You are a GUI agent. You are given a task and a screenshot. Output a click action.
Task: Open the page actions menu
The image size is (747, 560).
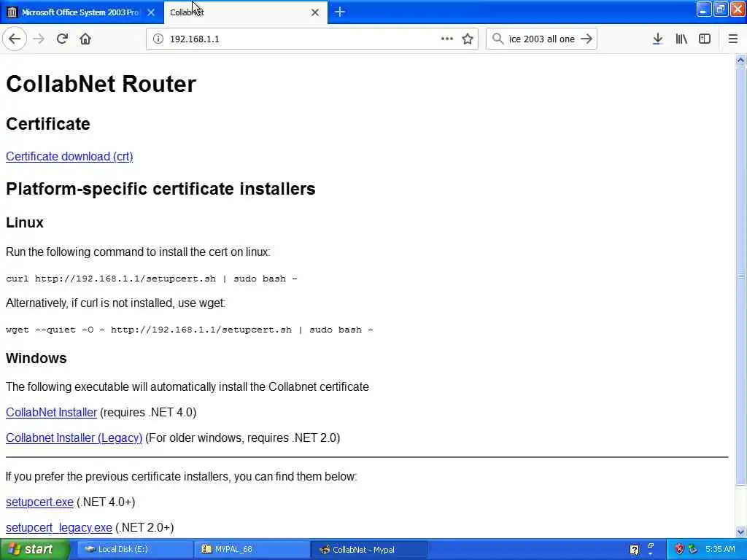447,39
